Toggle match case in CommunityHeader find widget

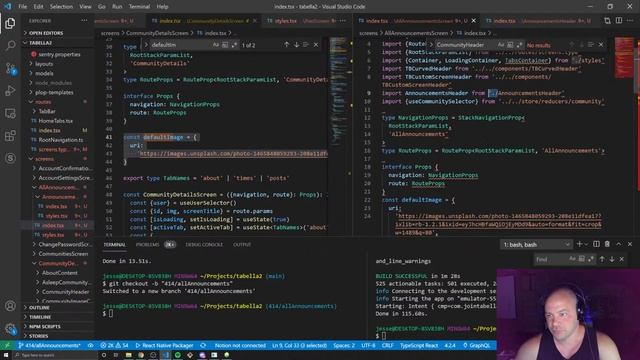pyautogui.click(x=501, y=45)
